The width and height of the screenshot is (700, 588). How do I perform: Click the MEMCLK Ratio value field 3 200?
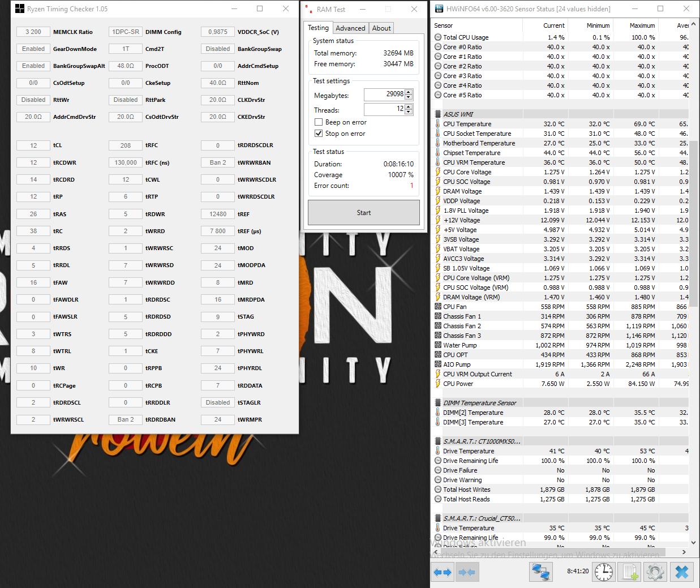point(33,32)
